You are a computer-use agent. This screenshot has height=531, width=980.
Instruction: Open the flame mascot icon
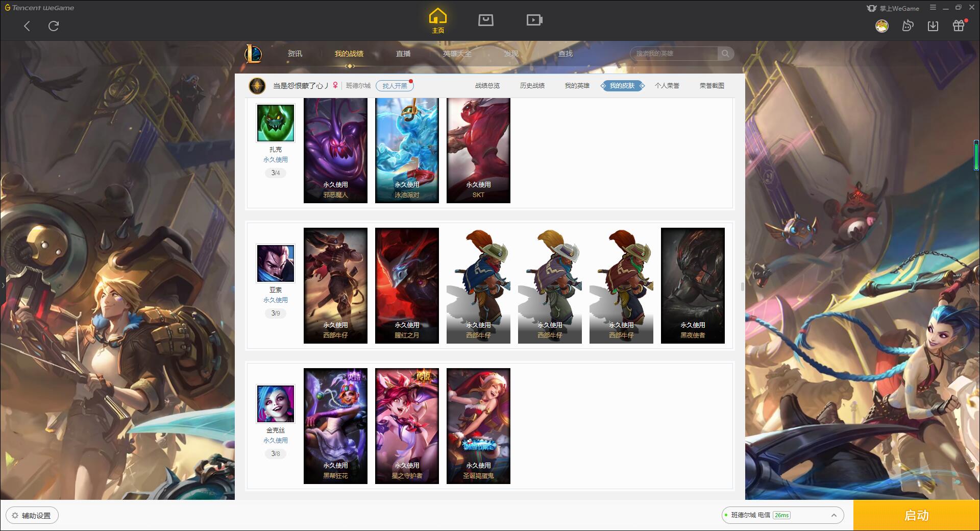[908, 26]
